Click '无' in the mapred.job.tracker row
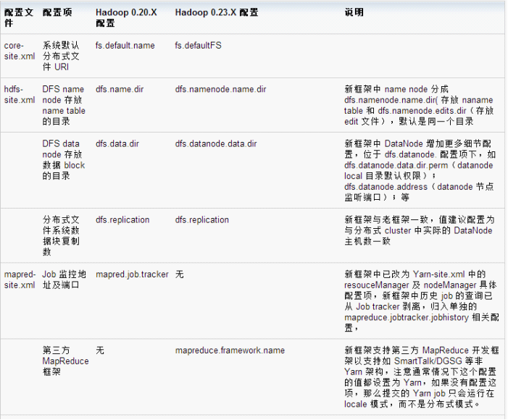The height and width of the screenshot is (420, 508). pos(180,274)
